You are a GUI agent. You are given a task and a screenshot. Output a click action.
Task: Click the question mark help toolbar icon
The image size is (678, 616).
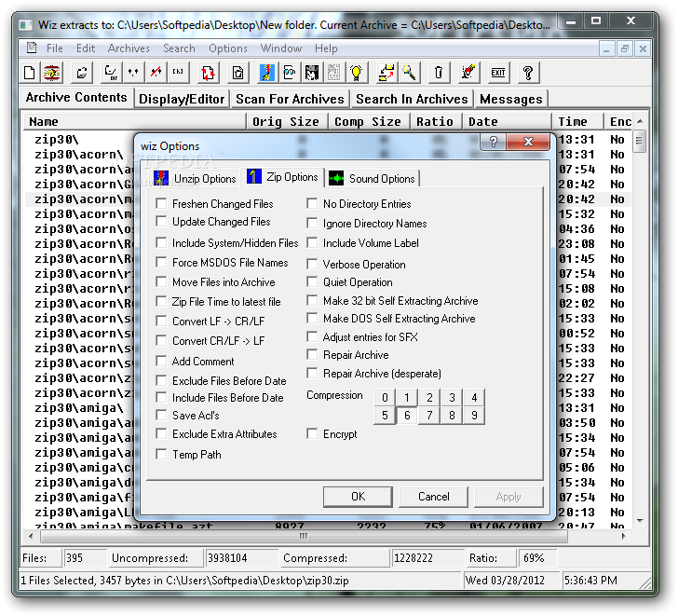click(x=528, y=73)
